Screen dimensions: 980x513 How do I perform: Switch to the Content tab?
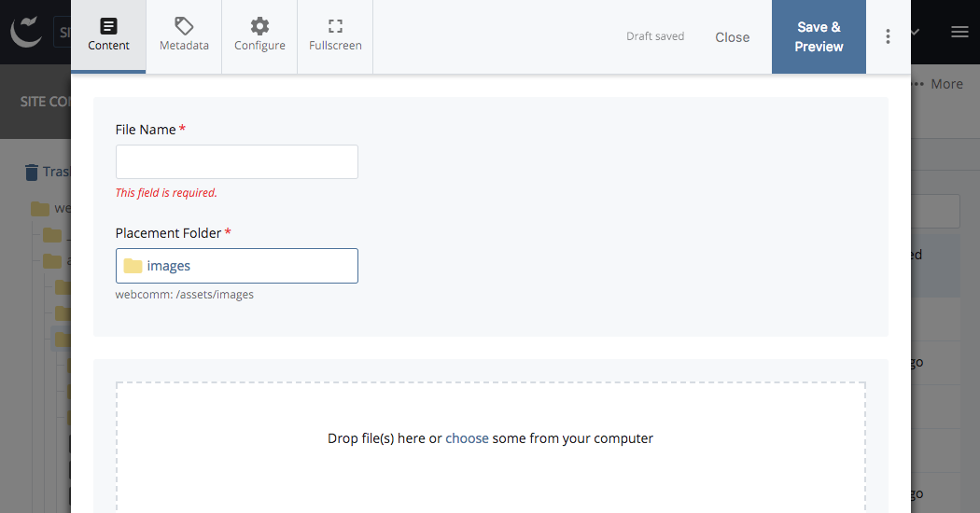pyautogui.click(x=108, y=36)
